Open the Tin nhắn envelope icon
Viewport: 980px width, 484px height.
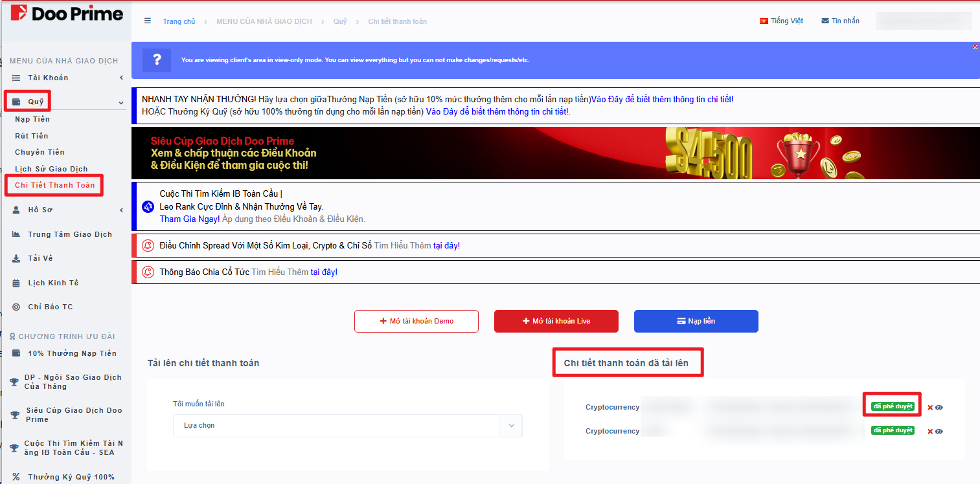click(825, 21)
